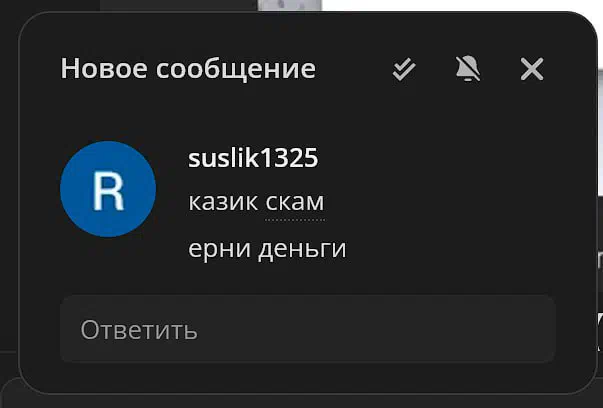
Task: Click the Новое сообщение header title
Action: (188, 69)
